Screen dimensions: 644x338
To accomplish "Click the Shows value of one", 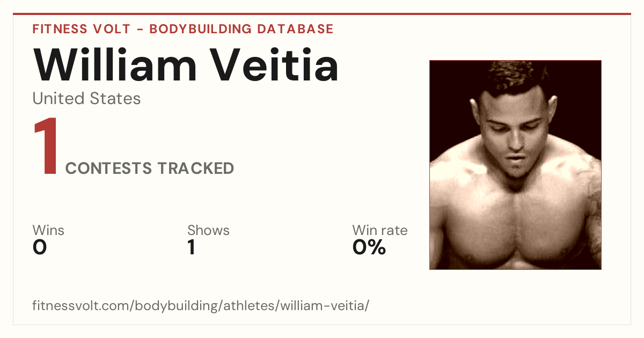I will point(191,247).
